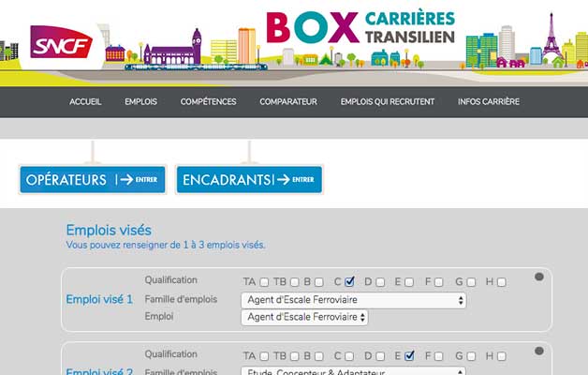Open Infos Carrière in the navigation bar

[x=489, y=102]
